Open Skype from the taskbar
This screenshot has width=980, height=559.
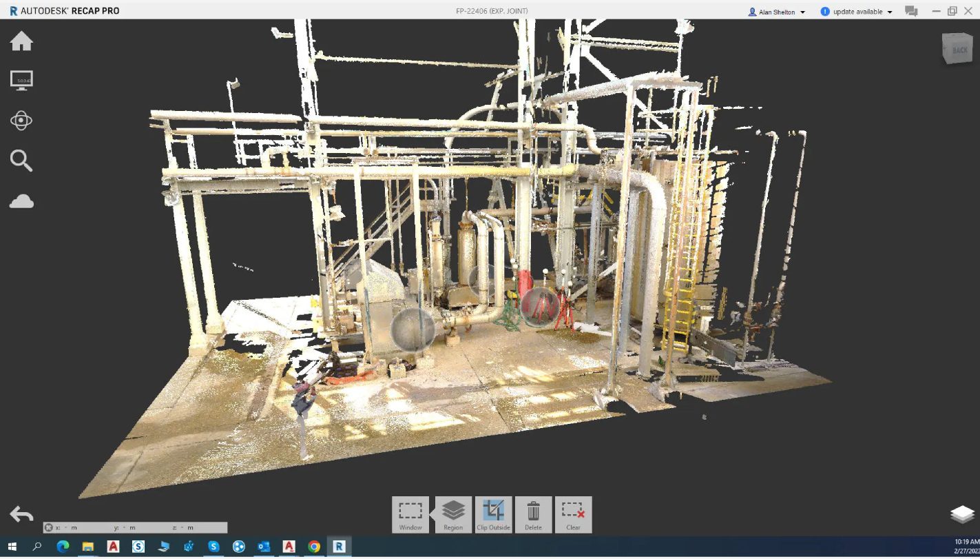213,547
